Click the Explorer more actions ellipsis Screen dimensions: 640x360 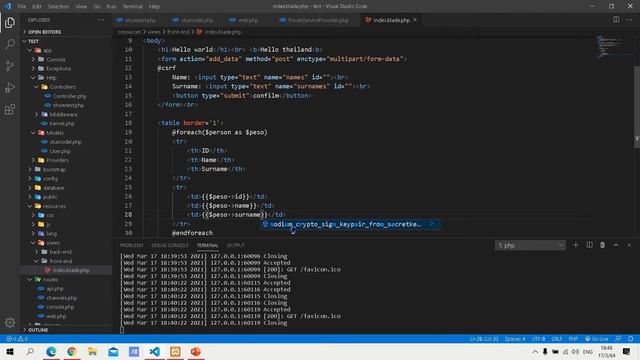pyautogui.click(x=101, y=20)
